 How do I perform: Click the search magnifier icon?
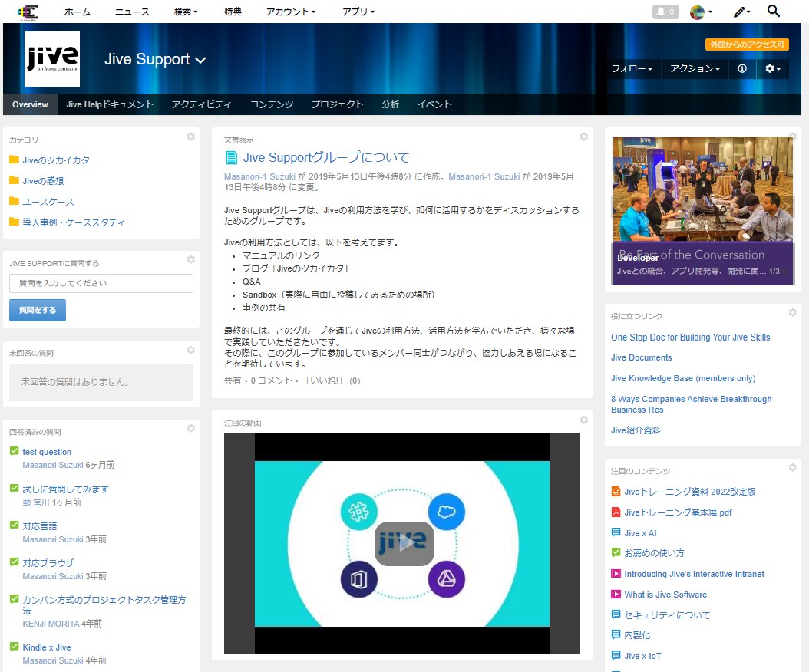773,11
